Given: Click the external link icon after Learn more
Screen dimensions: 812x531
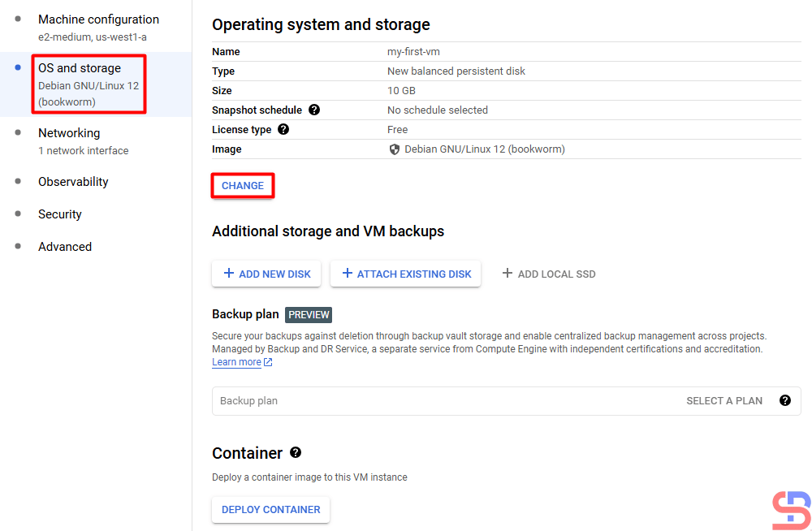Looking at the screenshot, I should tap(268, 362).
